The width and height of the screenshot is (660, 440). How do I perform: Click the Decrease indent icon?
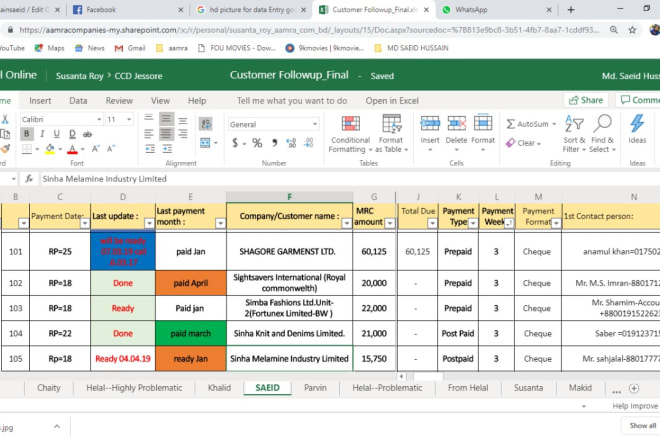tap(150, 149)
